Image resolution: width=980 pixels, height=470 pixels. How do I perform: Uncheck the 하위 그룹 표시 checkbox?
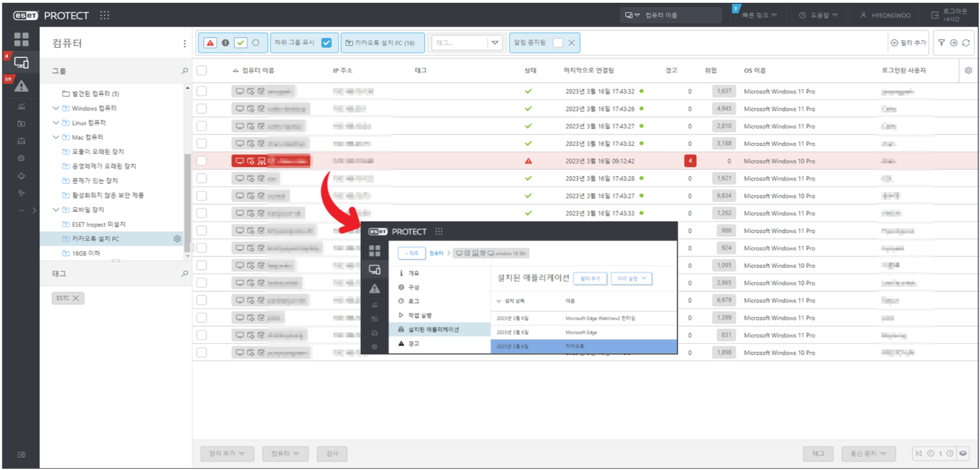pos(326,43)
